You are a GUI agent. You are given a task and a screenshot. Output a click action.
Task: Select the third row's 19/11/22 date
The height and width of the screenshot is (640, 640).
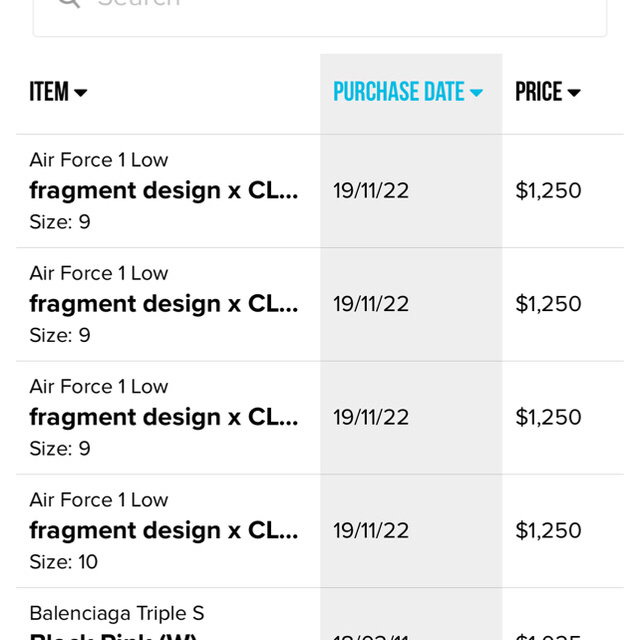click(371, 417)
